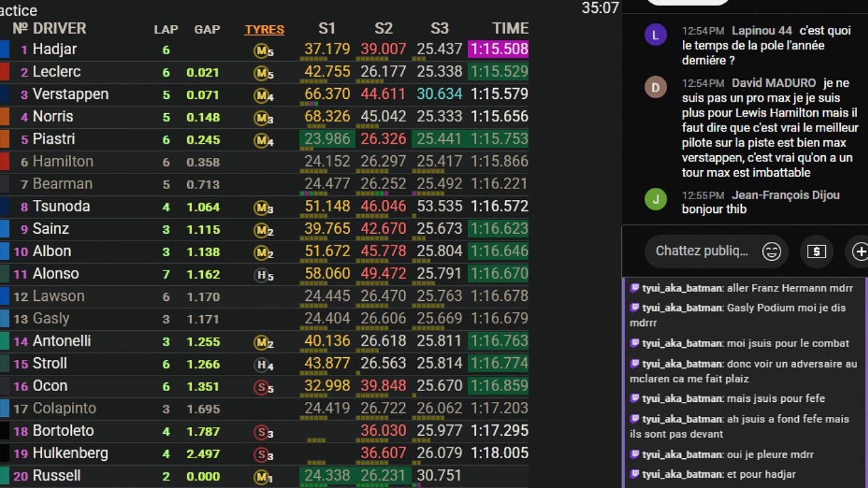Click Ocon's 32.998 sector one time

(327, 386)
